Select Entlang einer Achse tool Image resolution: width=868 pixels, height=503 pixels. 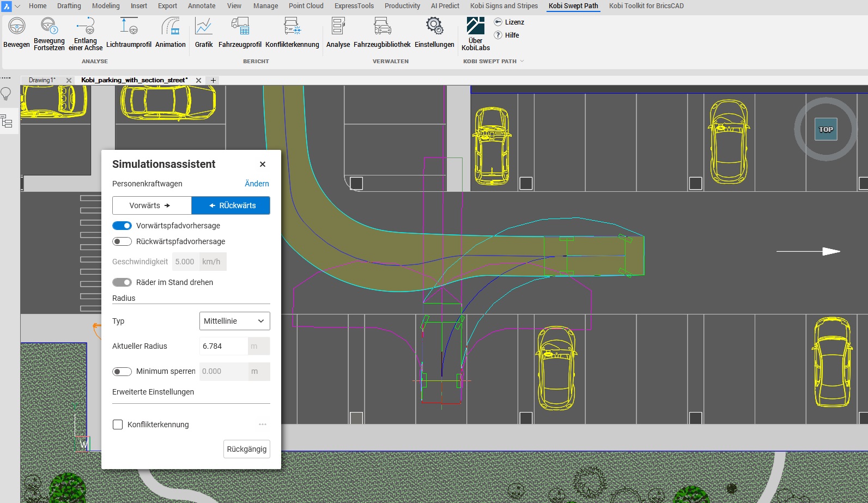coord(86,34)
